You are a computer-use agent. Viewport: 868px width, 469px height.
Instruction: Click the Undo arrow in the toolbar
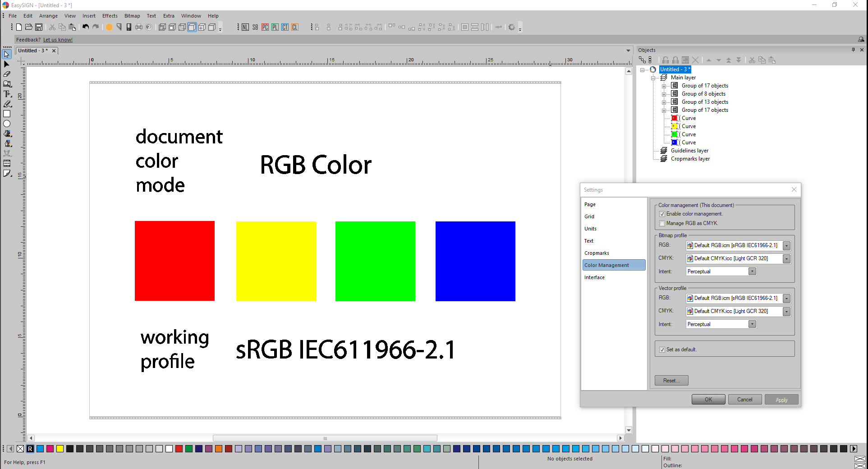pos(86,27)
